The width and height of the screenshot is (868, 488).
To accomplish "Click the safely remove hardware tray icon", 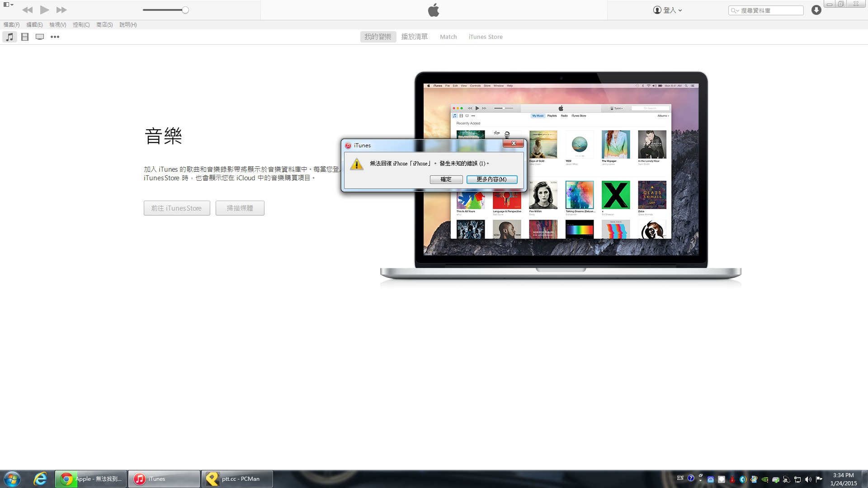I will [x=775, y=479].
